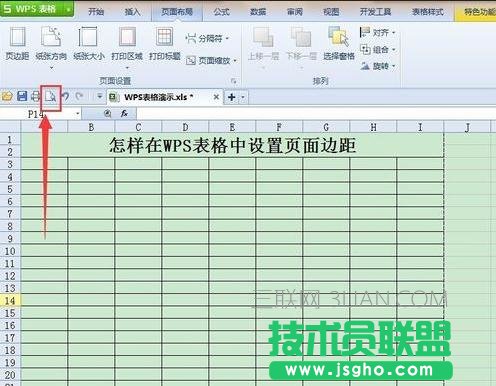Open the 打印标题 print titles tool

tap(165, 43)
